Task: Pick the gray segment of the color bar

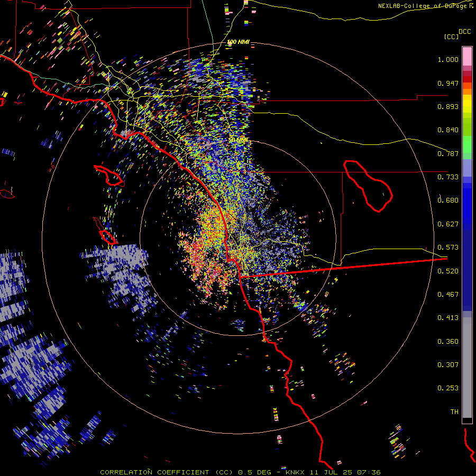Action: coord(467,368)
